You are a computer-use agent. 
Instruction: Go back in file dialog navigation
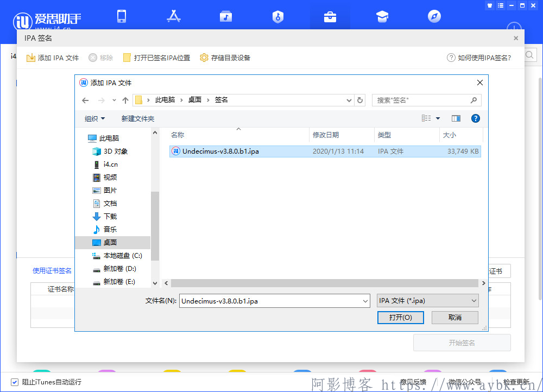tap(86, 100)
